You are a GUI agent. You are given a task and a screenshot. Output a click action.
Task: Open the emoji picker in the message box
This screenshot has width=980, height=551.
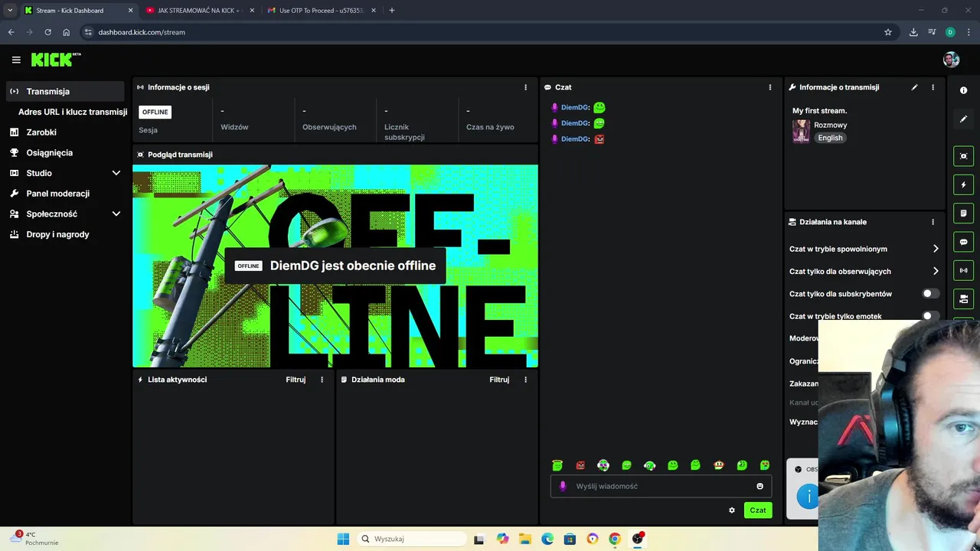coord(759,486)
